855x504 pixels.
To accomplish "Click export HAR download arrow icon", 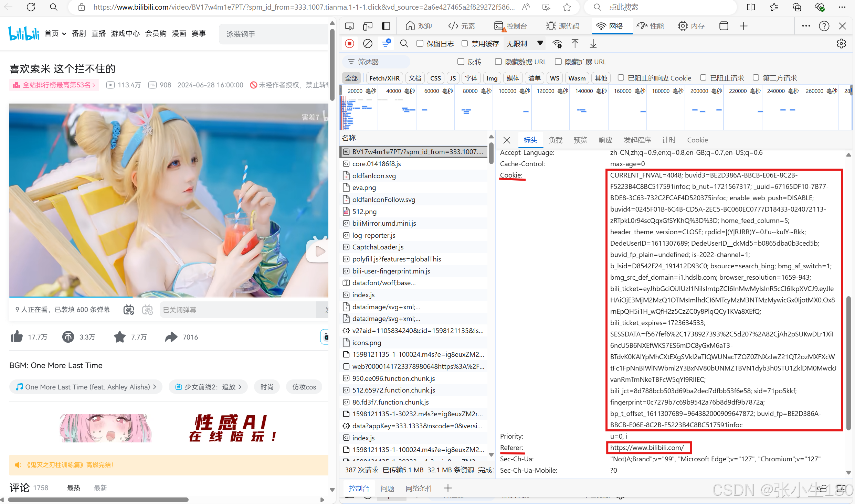I will pos(593,44).
